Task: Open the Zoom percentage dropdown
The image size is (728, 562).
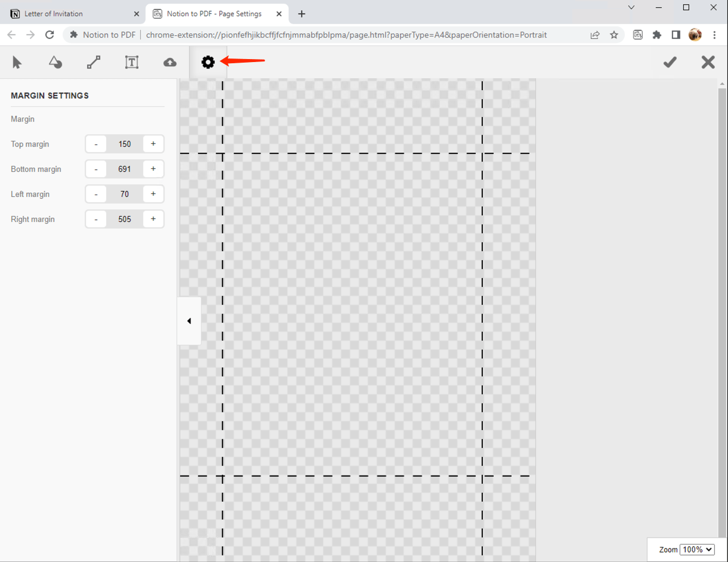Action: [697, 549]
